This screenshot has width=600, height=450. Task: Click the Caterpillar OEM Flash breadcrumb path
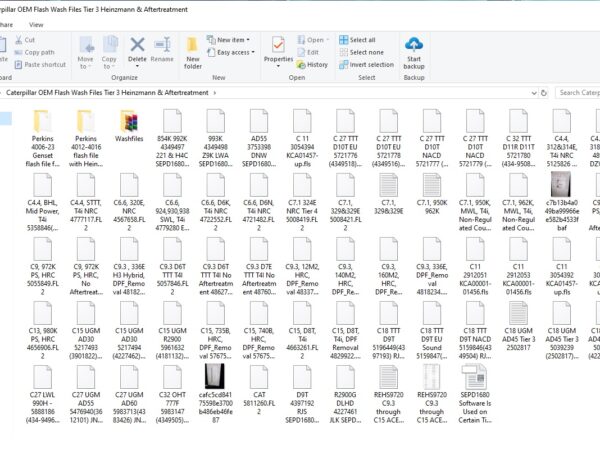tap(107, 93)
